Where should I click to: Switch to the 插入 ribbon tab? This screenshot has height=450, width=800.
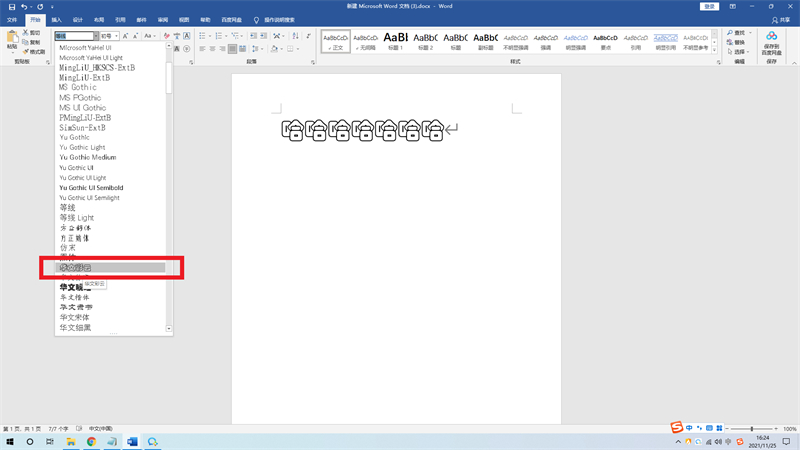56,19
